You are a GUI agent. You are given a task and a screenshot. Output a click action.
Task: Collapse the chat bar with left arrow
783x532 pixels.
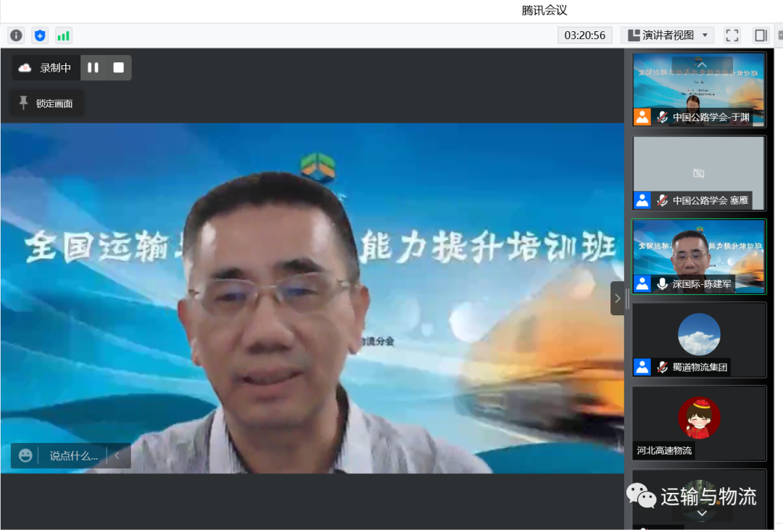[117, 455]
